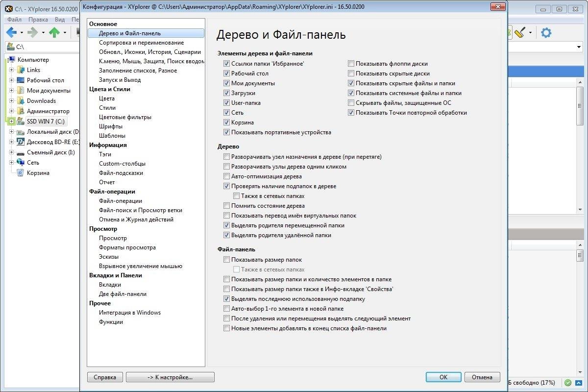Viewport: 588px width, 392px height.
Task: Click the Компьютер computer icon in tree
Action: [x=11, y=60]
